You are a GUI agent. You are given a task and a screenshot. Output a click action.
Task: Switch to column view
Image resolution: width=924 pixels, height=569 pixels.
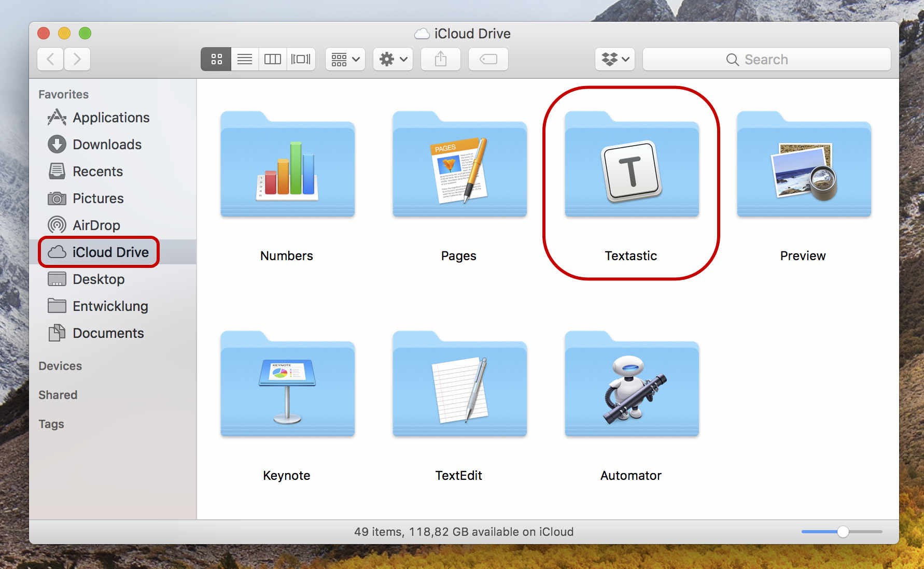point(273,59)
